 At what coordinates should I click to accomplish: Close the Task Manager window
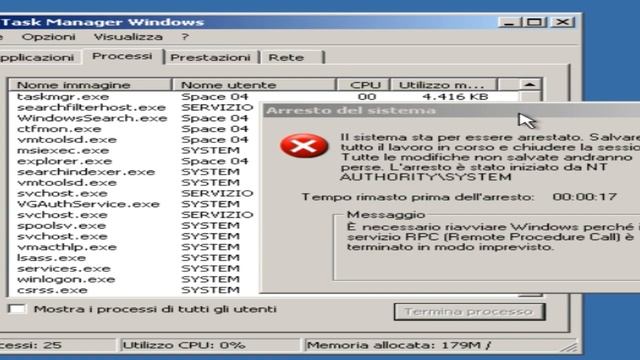[x=563, y=22]
